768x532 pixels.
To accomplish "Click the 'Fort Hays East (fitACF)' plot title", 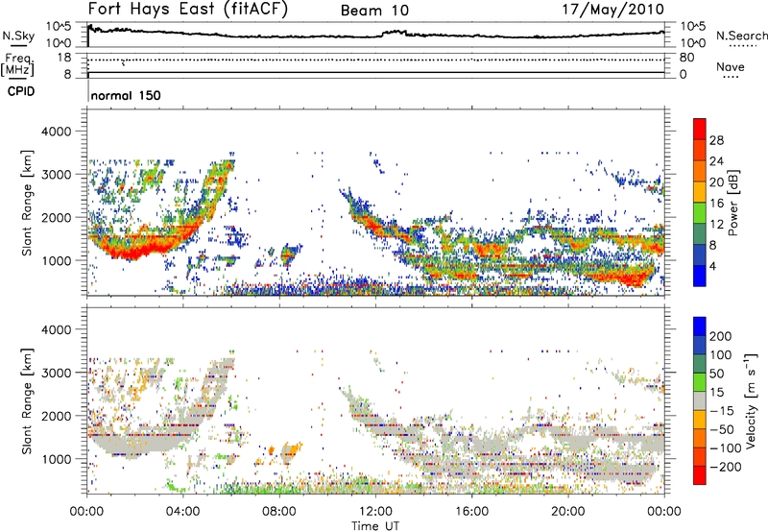I will 188,9.
